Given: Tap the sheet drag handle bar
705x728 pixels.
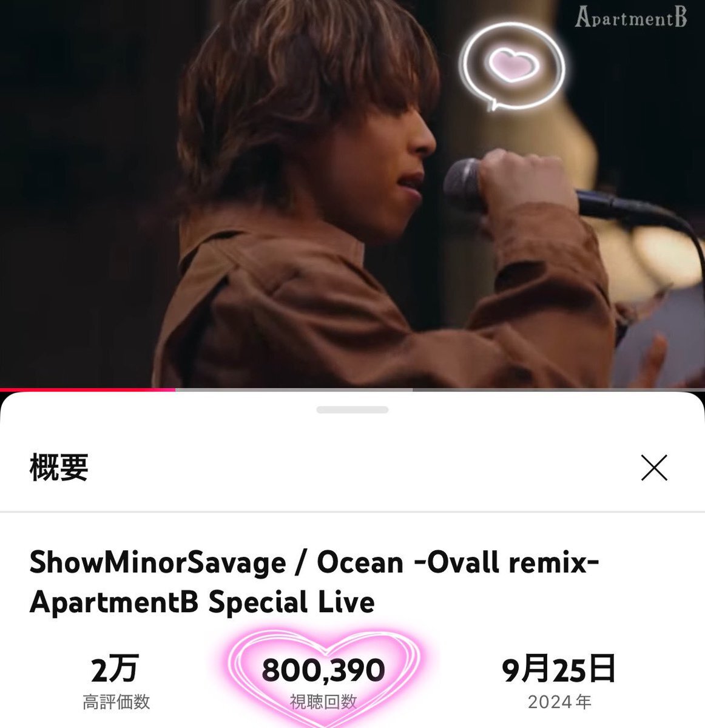Looking at the screenshot, I should [352, 410].
